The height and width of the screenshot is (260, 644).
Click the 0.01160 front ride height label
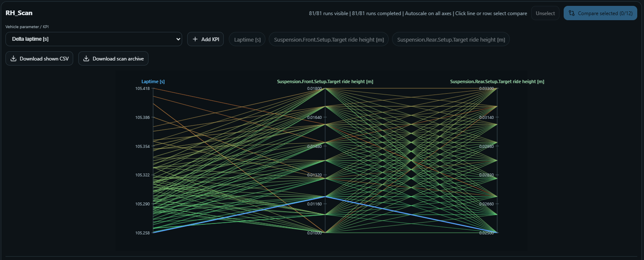point(314,204)
